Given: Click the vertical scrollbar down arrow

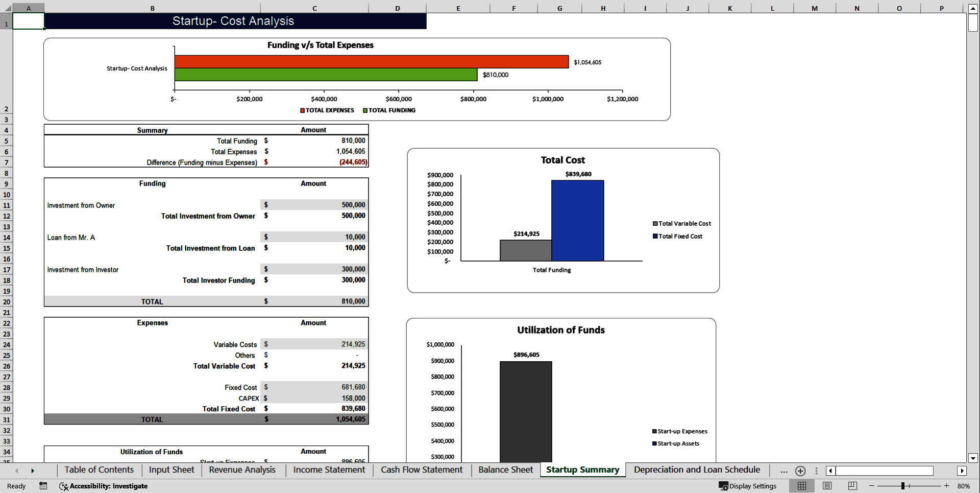Looking at the screenshot, I should point(973,458).
